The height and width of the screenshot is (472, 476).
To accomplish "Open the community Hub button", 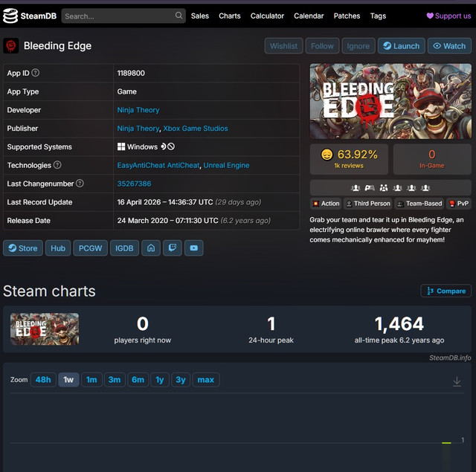I will [x=58, y=248].
